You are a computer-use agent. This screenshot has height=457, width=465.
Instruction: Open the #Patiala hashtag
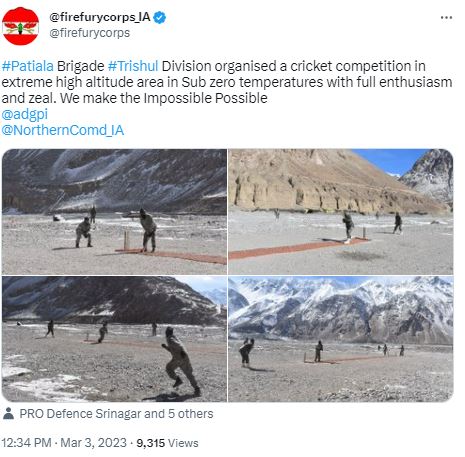27,66
